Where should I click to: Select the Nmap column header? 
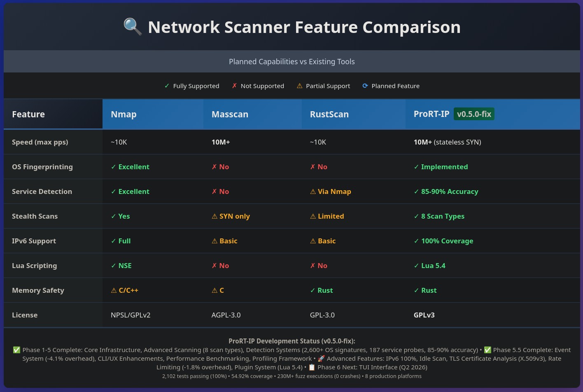coord(153,114)
